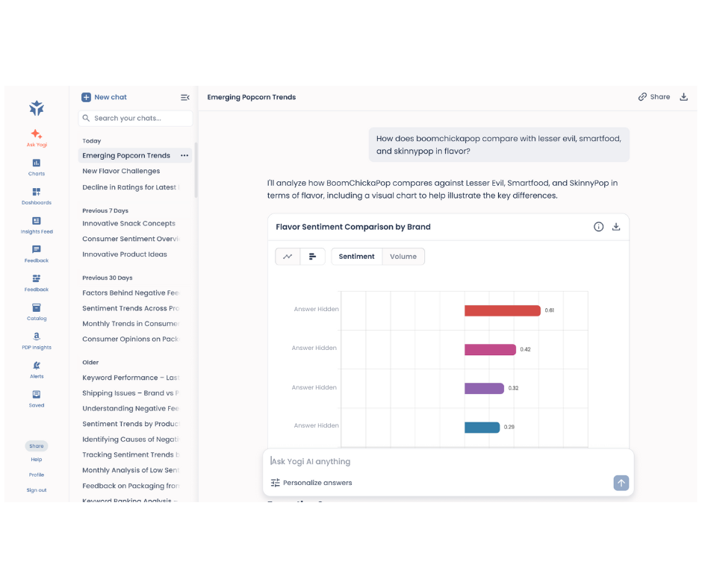Open the Yogi logo home icon
Screen dimensions: 702x588
[37, 108]
